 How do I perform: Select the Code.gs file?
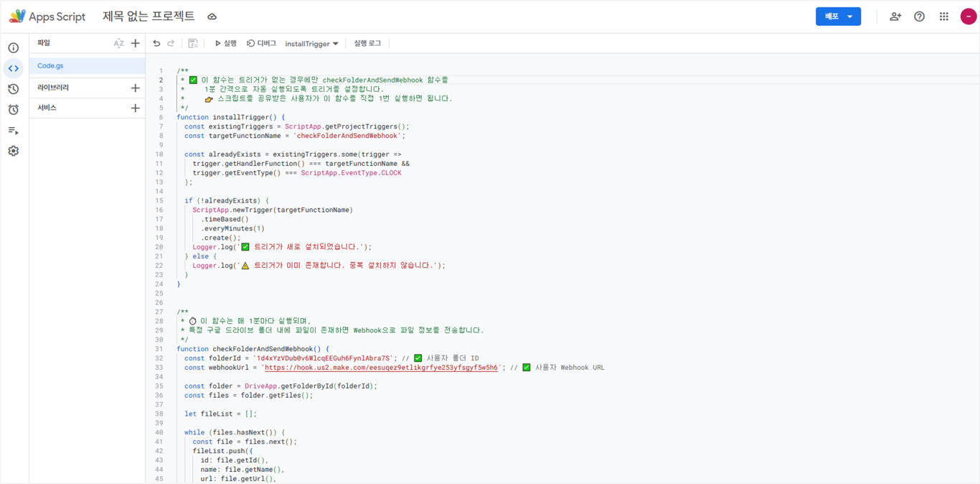87,65
